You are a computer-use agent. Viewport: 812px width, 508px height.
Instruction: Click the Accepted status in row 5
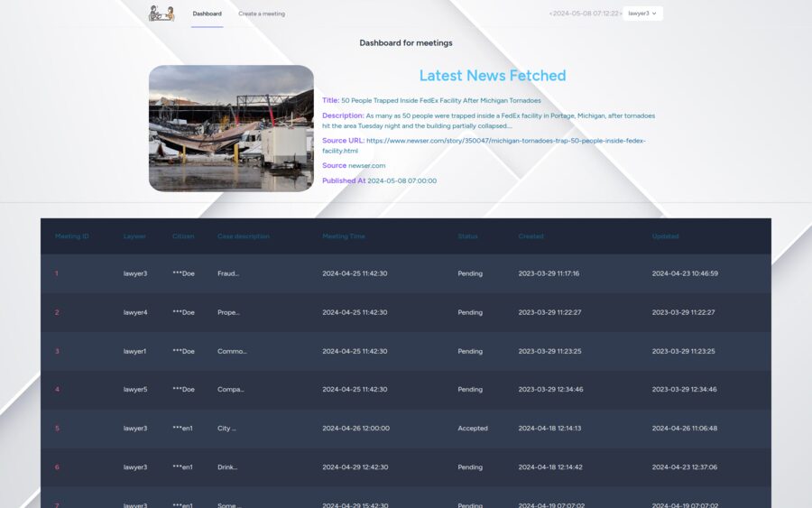473,429
